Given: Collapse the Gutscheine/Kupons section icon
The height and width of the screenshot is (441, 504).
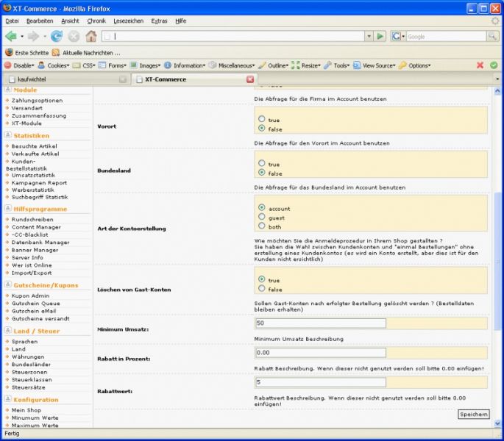Looking at the screenshot, I should [8, 284].
